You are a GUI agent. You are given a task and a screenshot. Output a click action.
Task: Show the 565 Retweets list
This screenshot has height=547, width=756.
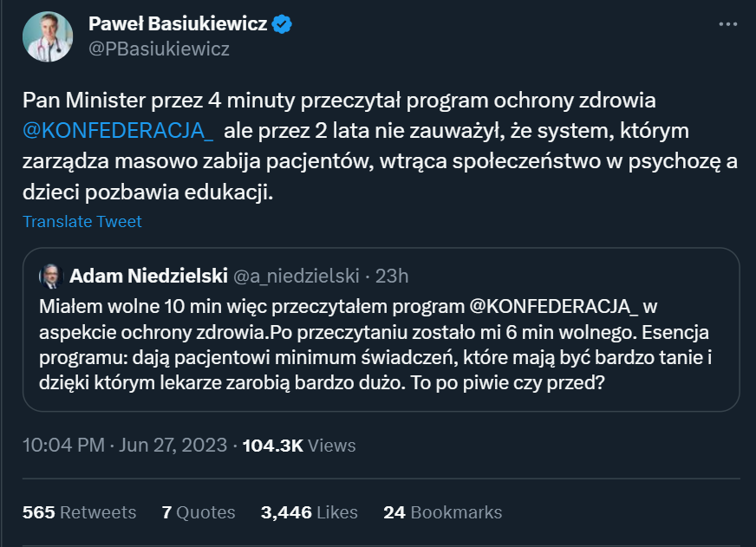80,512
